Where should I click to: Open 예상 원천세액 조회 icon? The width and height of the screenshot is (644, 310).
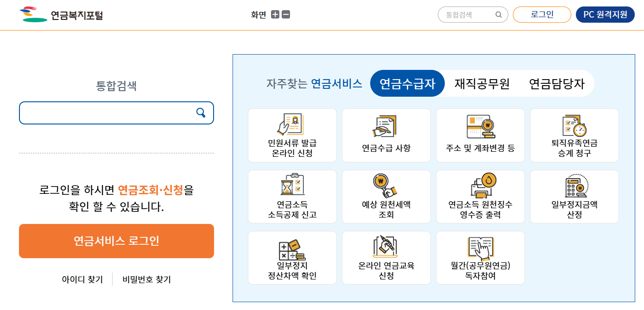(385, 186)
